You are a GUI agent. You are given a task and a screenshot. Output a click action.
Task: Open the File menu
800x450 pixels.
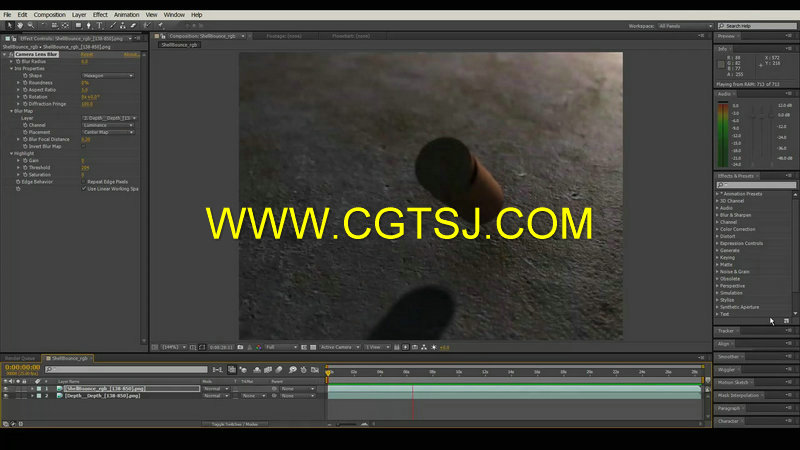[7, 15]
